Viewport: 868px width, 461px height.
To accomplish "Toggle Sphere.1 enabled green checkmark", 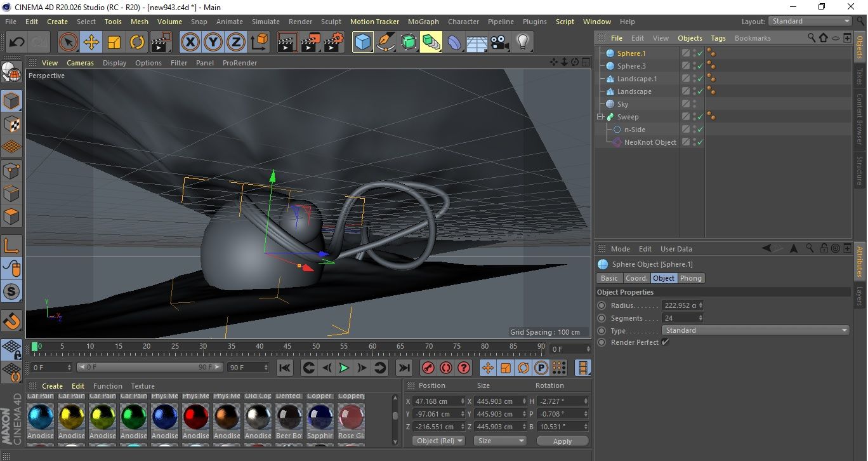I will (x=700, y=53).
